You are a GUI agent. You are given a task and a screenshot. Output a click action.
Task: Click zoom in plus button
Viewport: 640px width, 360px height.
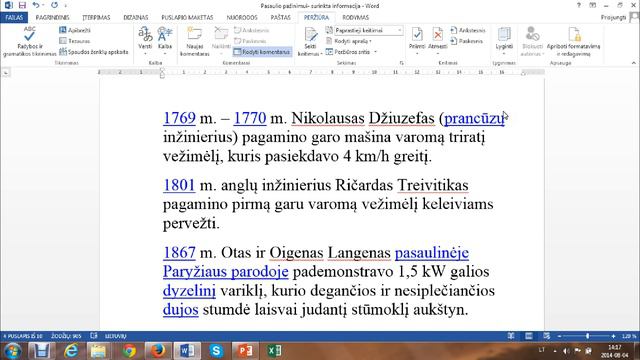(x=613, y=336)
